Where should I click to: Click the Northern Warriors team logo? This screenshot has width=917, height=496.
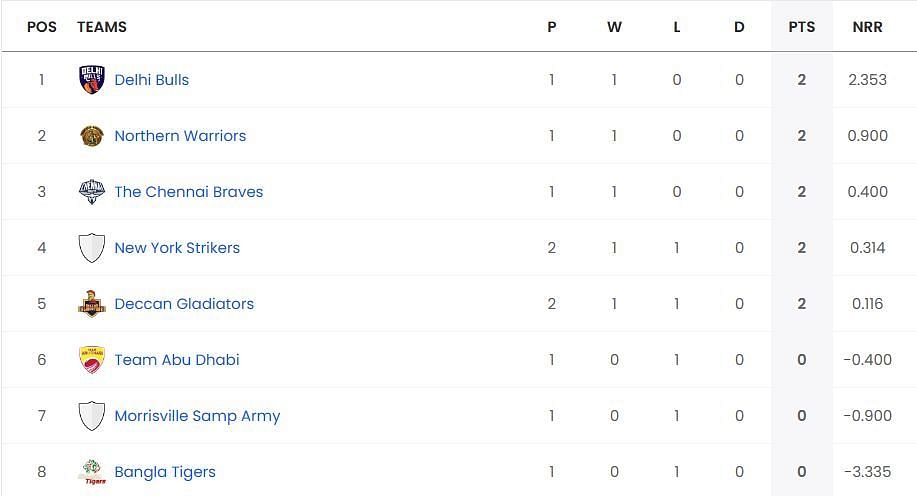tap(92, 136)
